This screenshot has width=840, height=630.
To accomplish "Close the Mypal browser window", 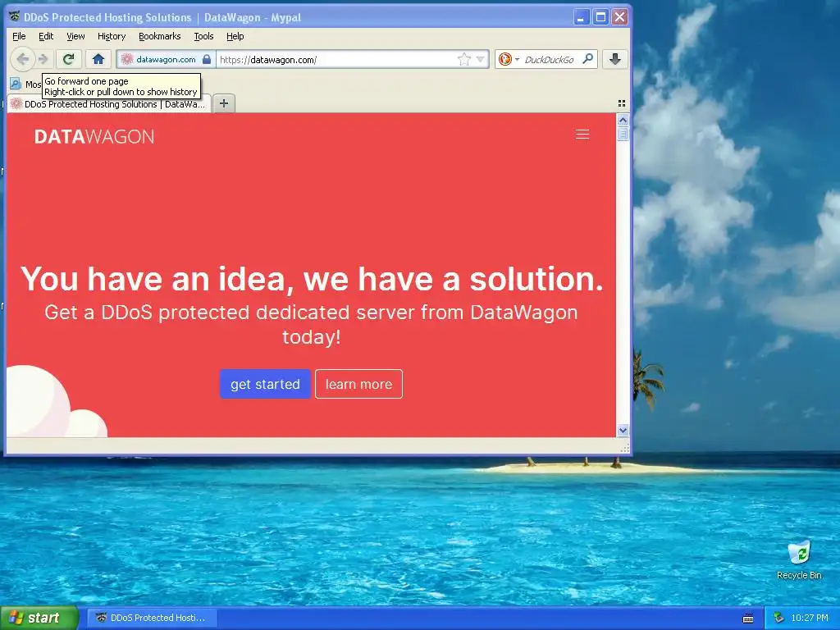I will [x=619, y=17].
